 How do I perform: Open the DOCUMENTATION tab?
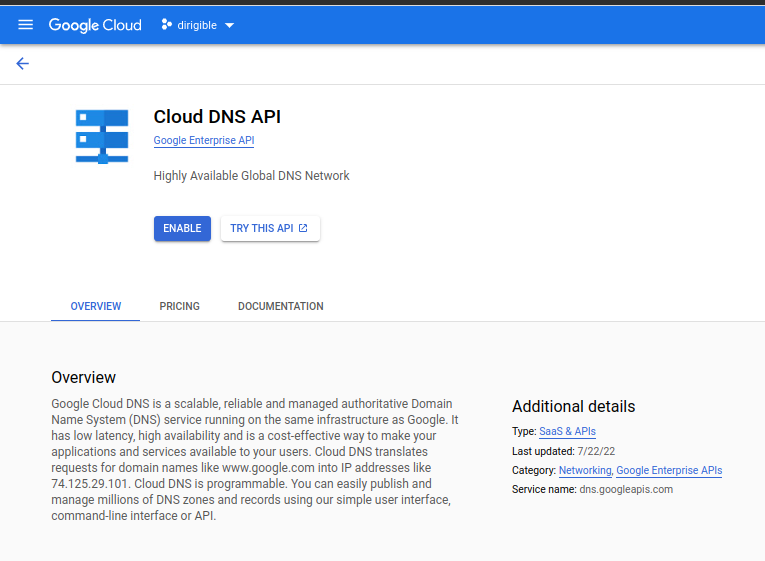pyautogui.click(x=280, y=306)
